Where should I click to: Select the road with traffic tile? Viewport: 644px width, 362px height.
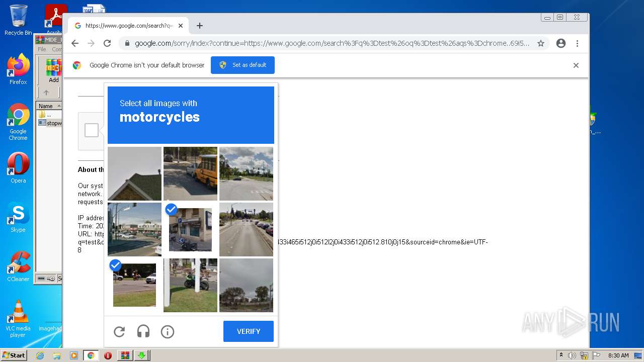point(246,229)
